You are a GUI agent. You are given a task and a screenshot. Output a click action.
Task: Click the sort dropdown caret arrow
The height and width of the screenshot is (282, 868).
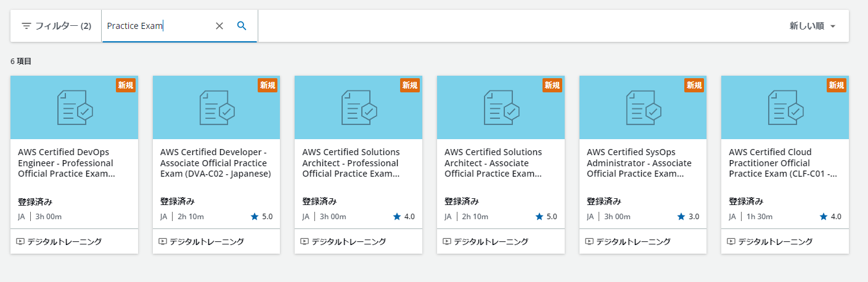coord(833,26)
